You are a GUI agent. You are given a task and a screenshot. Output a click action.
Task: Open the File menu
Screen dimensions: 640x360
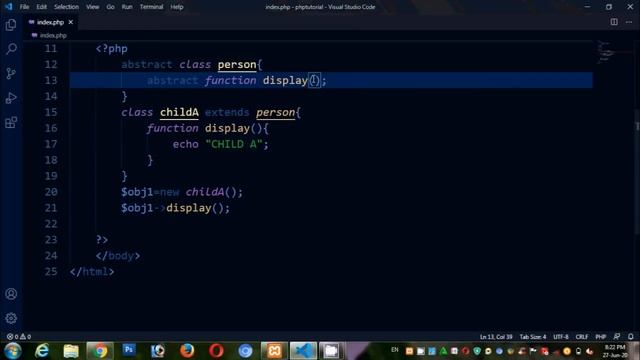(x=24, y=7)
